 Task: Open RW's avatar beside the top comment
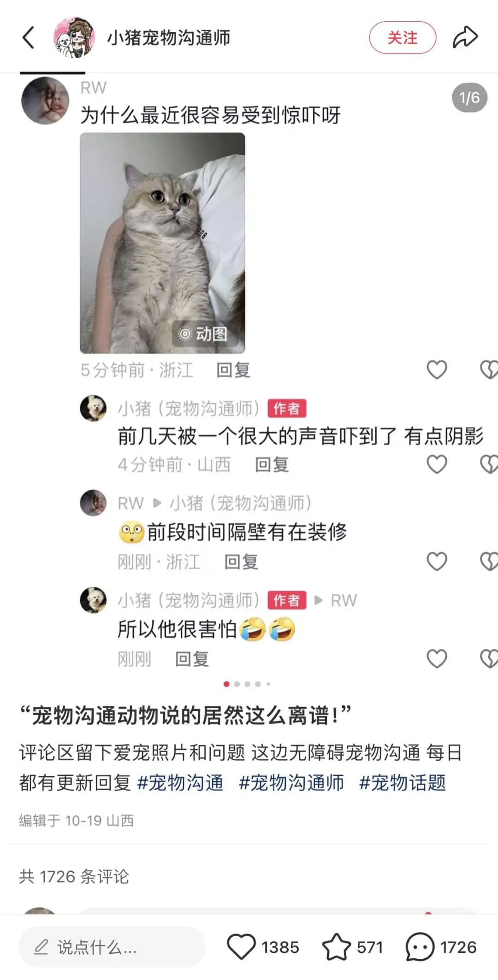[45, 101]
